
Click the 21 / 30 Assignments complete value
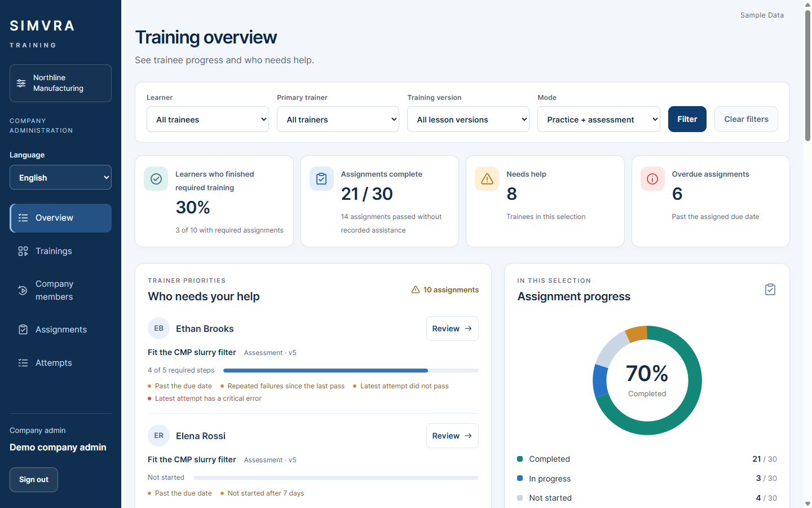pos(367,194)
